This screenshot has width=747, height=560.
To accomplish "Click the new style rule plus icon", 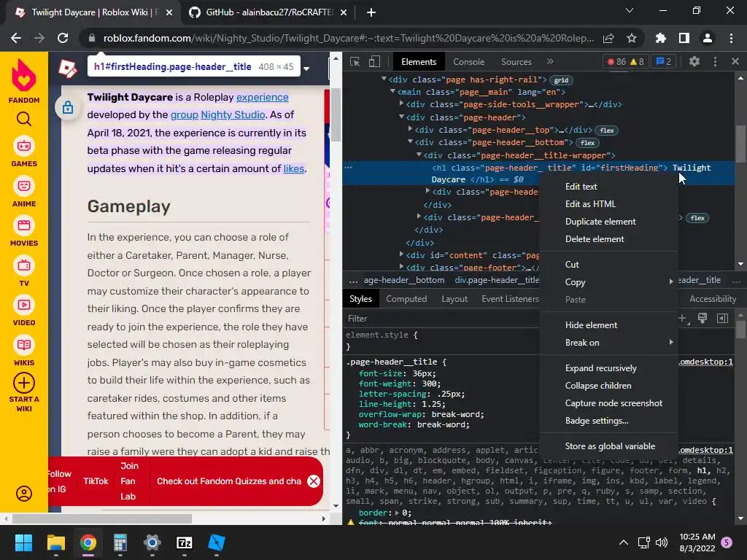I will (682, 318).
